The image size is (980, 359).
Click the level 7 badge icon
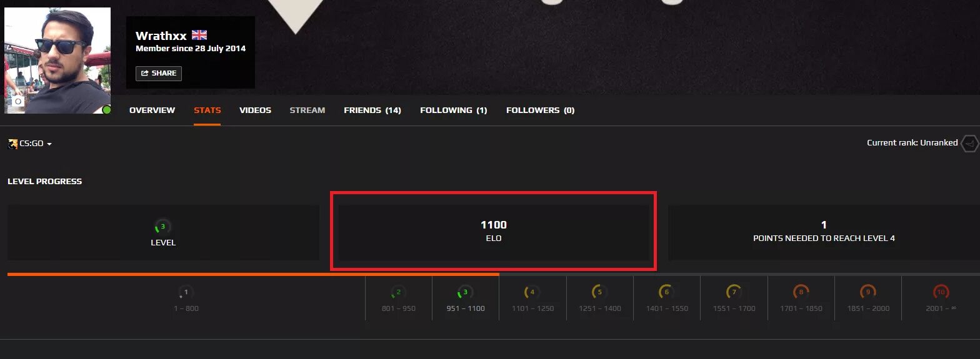pos(734,292)
